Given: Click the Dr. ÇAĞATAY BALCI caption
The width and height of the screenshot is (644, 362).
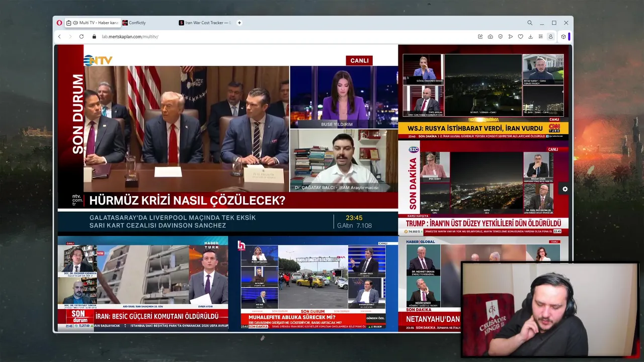Looking at the screenshot, I should pos(336,188).
